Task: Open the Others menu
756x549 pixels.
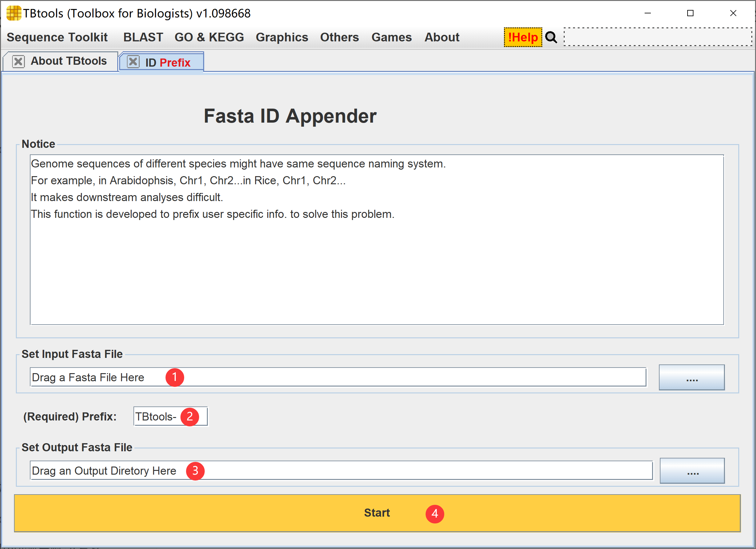Action: click(x=339, y=37)
